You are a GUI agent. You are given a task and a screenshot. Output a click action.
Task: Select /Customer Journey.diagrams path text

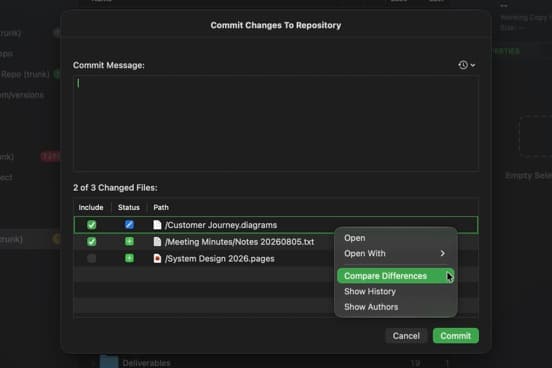(x=221, y=225)
